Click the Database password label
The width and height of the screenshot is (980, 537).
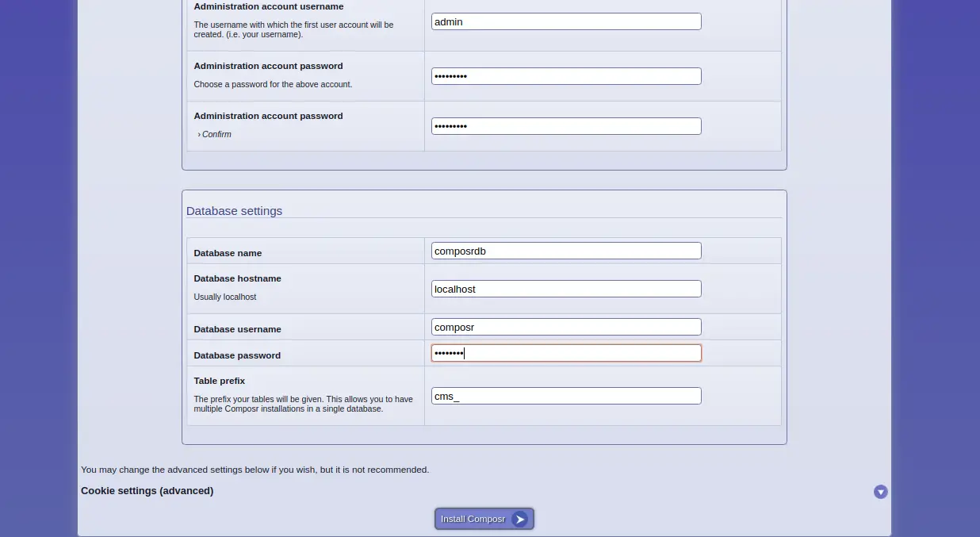pyautogui.click(x=237, y=355)
